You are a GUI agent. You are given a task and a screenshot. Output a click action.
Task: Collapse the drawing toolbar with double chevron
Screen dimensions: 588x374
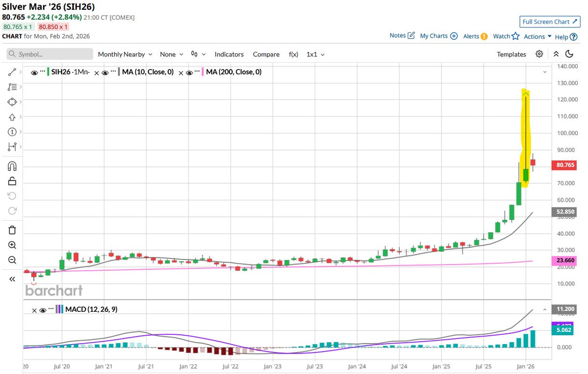point(12,279)
